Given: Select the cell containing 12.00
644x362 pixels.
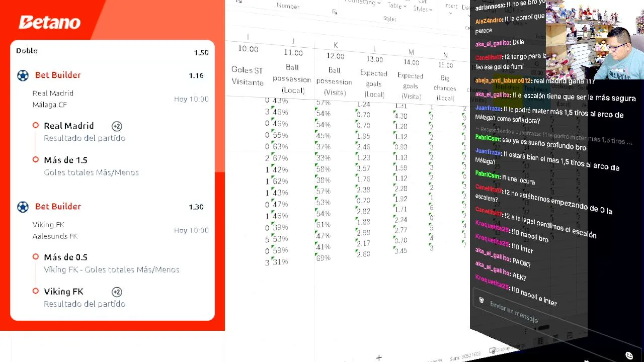Looking at the screenshot, I should pos(336,56).
